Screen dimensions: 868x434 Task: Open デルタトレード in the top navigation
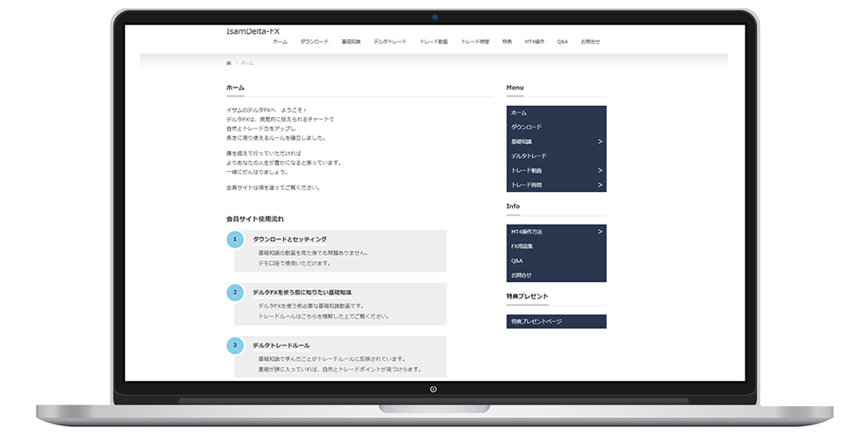click(390, 42)
